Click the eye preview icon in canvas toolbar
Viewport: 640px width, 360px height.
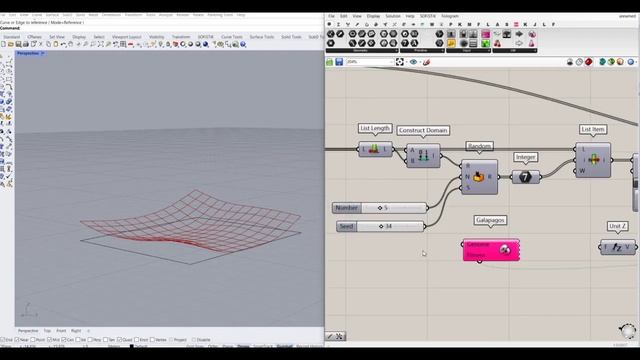pyautogui.click(x=413, y=62)
